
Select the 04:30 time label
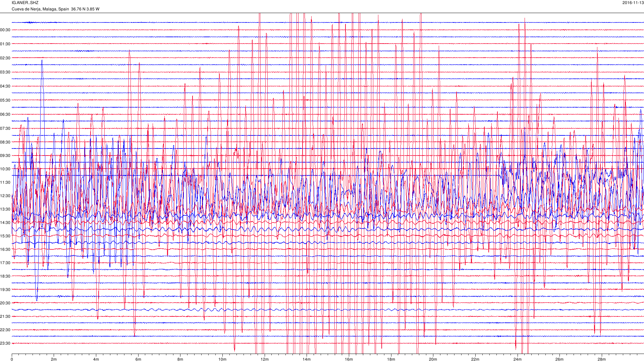tap(5, 86)
